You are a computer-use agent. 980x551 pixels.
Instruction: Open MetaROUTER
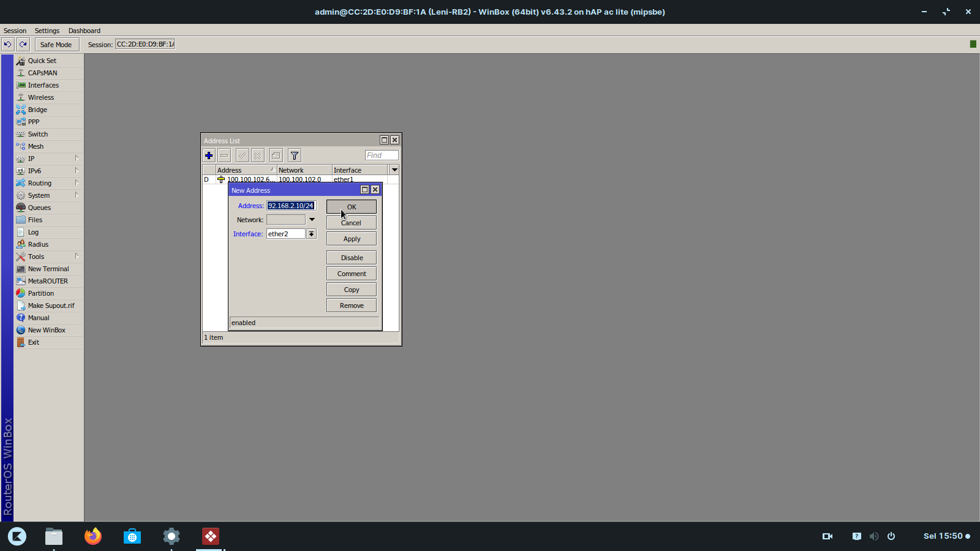click(49, 281)
